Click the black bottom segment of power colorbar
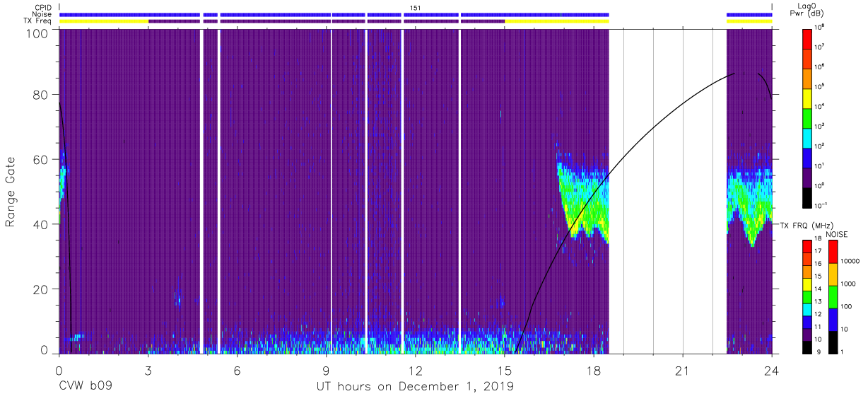This screenshot has height=401, width=868. pyautogui.click(x=807, y=197)
